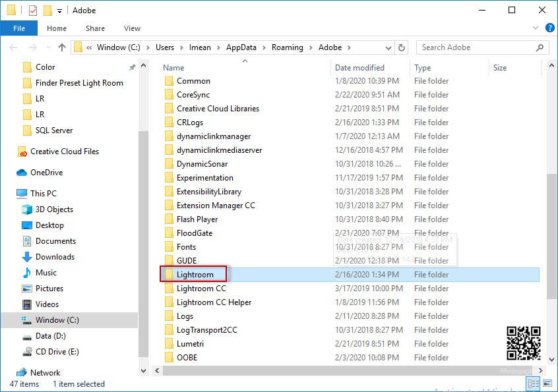Open Network in navigation pane
This screenshot has width=558, height=392.
click(45, 372)
